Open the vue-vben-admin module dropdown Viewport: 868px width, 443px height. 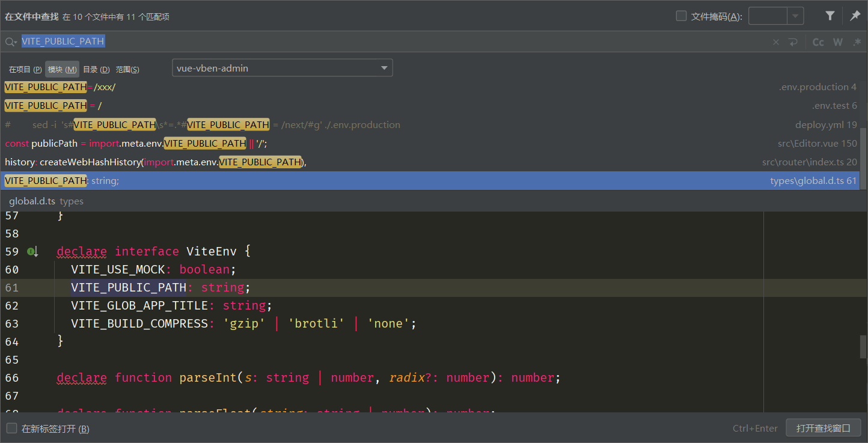(x=283, y=68)
